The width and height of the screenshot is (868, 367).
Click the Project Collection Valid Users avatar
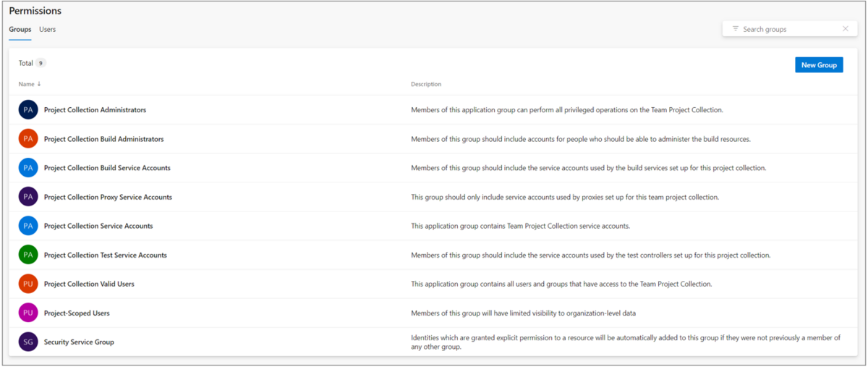tap(28, 284)
